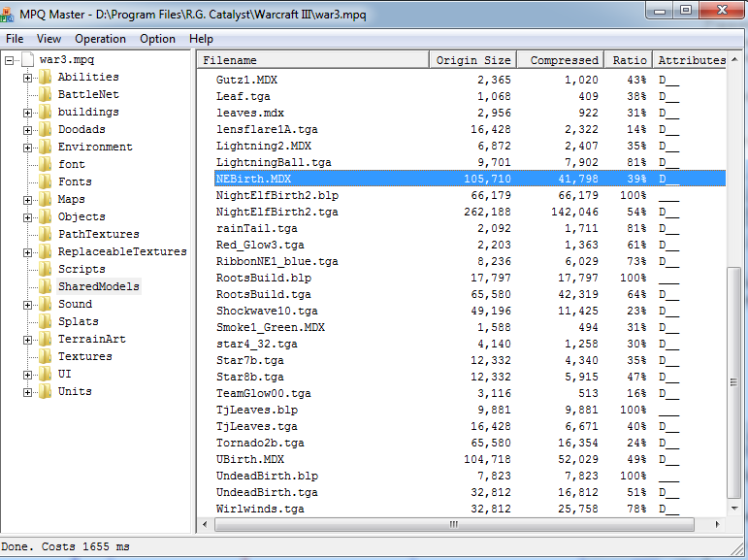Click the Textures folder icon
Screen dimensions: 748x560
click(45, 356)
